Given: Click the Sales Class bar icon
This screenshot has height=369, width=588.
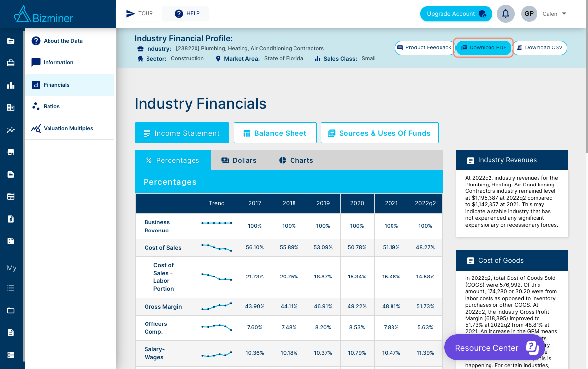Looking at the screenshot, I should click(x=318, y=59).
